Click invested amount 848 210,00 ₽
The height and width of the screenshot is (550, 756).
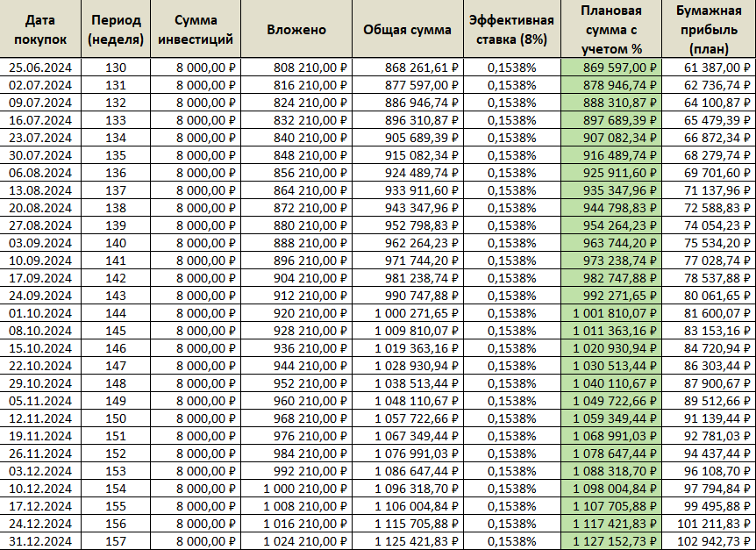pos(296,155)
